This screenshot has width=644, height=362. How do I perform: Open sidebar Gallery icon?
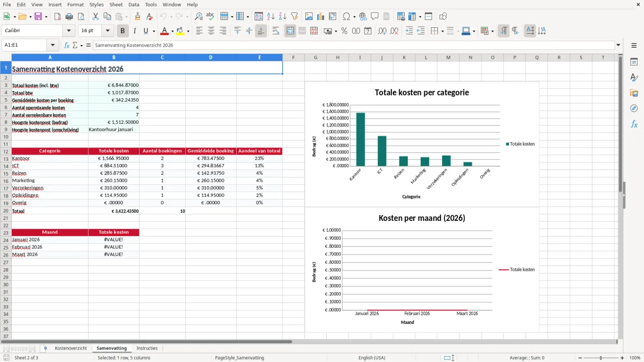[634, 93]
